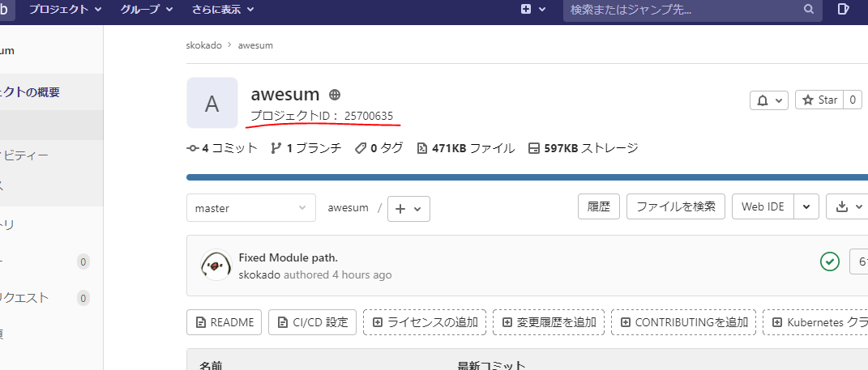
Task: Click the Star button
Action: (x=819, y=100)
